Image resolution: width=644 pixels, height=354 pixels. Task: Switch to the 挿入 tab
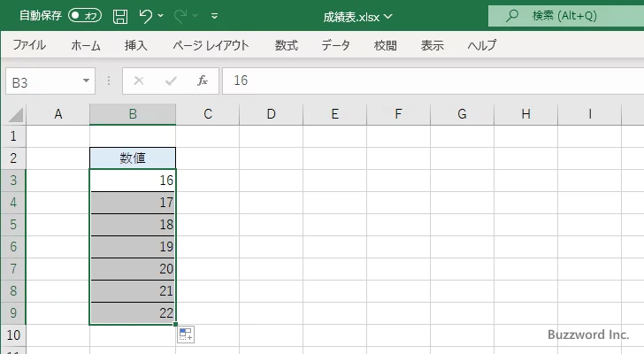[x=136, y=45]
